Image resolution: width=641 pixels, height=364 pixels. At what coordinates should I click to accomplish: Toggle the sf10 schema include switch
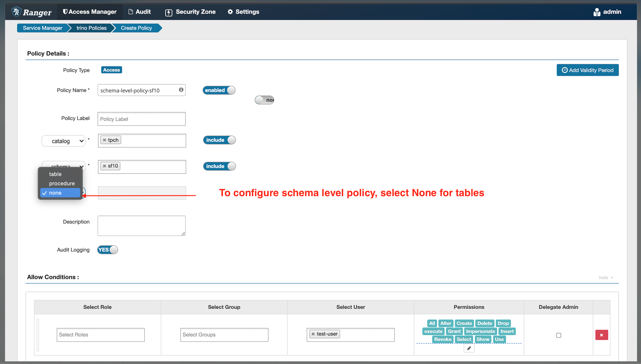219,166
